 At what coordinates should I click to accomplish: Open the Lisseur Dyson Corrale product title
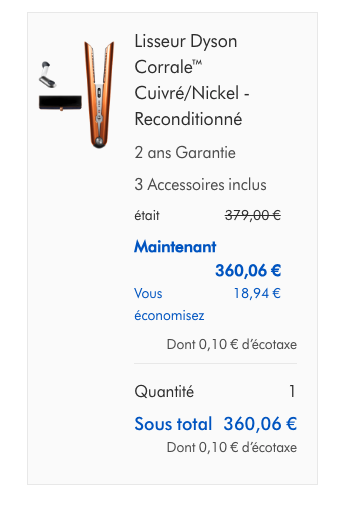(192, 80)
